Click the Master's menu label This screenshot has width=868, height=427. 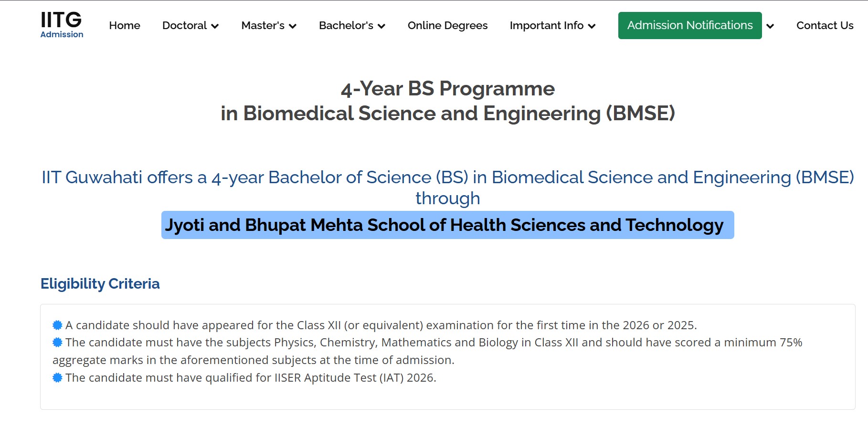pos(263,26)
